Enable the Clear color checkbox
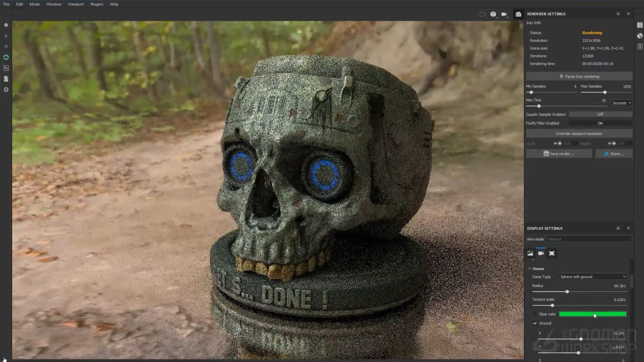 535,314
